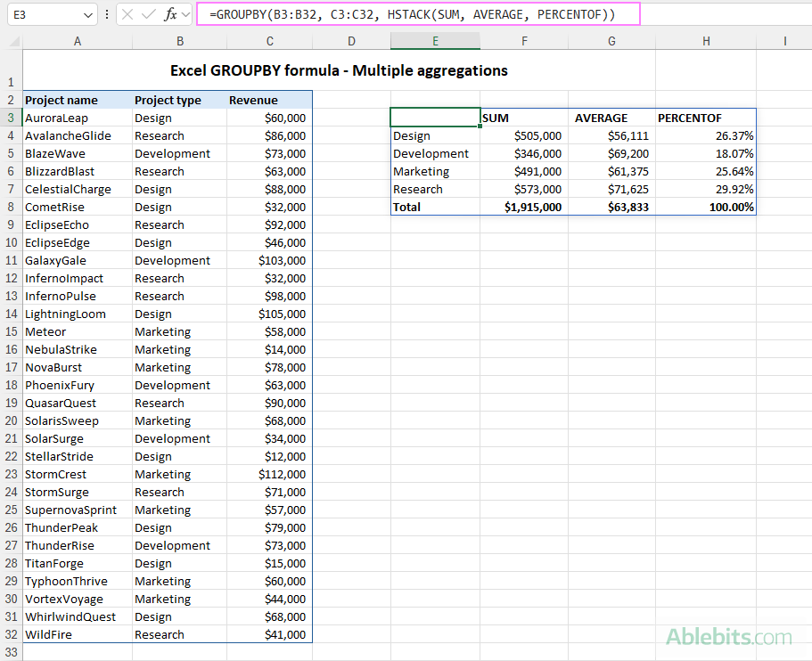This screenshot has width=812, height=661.
Task: Click the formula bar containing the GROUPBY formula
Action: pyautogui.click(x=401, y=13)
